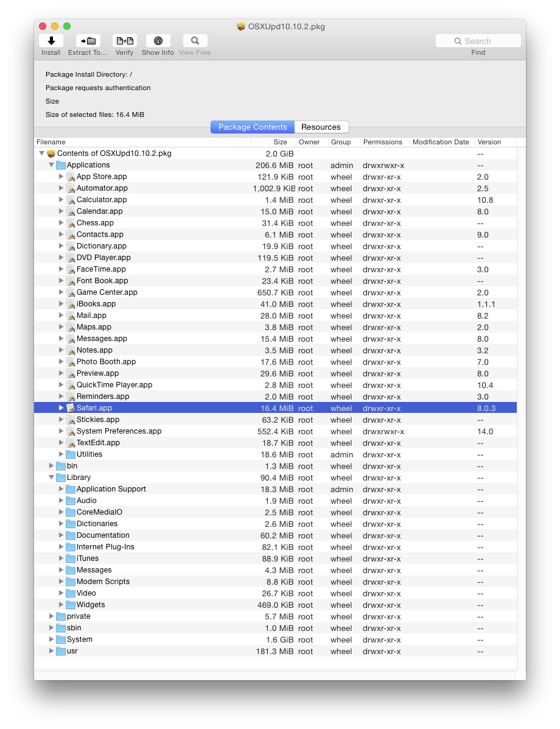
Task: Sort by the Size column header
Action: point(274,143)
